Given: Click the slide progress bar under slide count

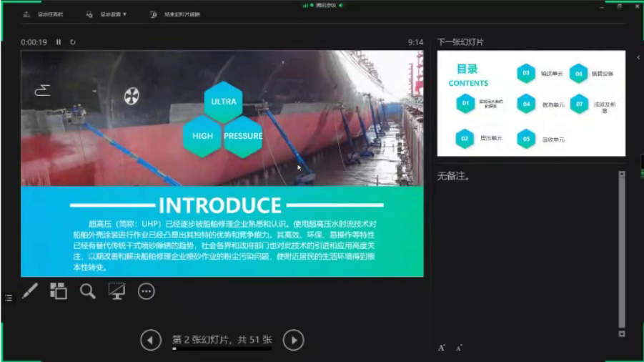Looking at the screenshot, I should 222,349.
